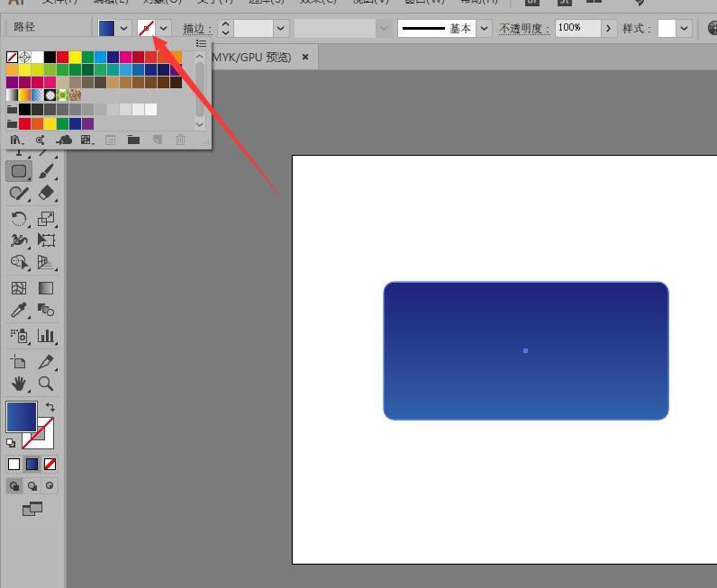Open the swatches panel flyout menu

click(201, 43)
